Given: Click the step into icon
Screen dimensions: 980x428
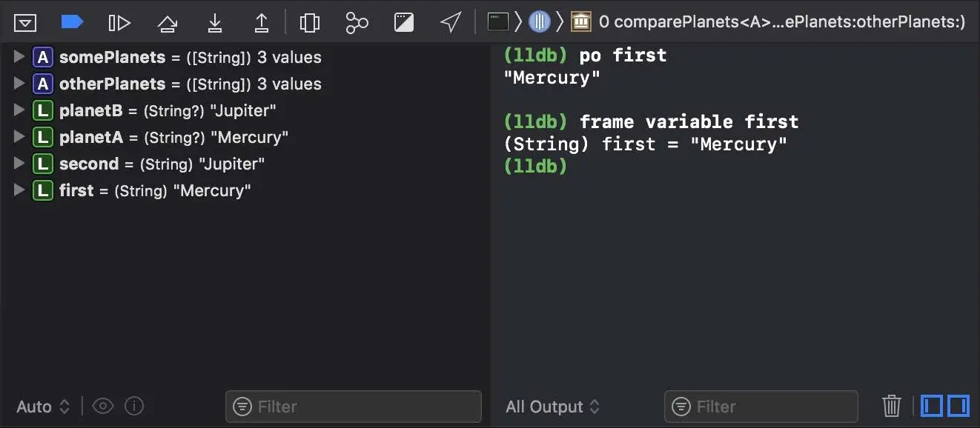Looking at the screenshot, I should pos(215,23).
